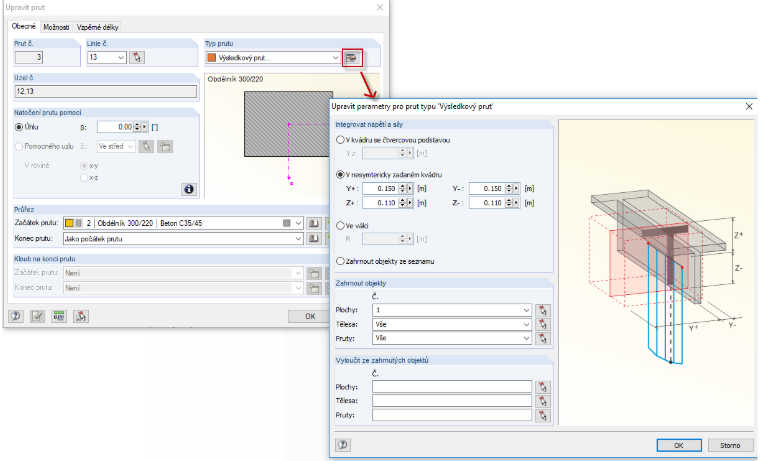
Task: Select Úhlu rotation radio button
Action: [x=19, y=127]
